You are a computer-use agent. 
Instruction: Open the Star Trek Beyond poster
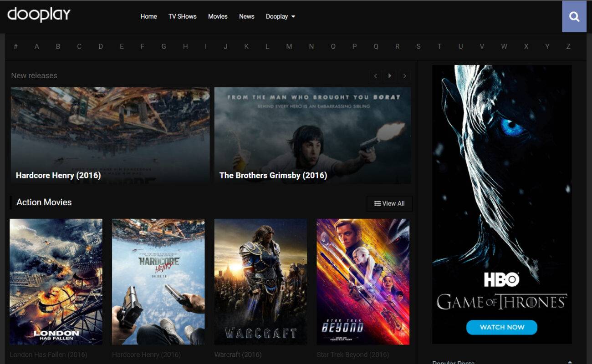pos(363,282)
